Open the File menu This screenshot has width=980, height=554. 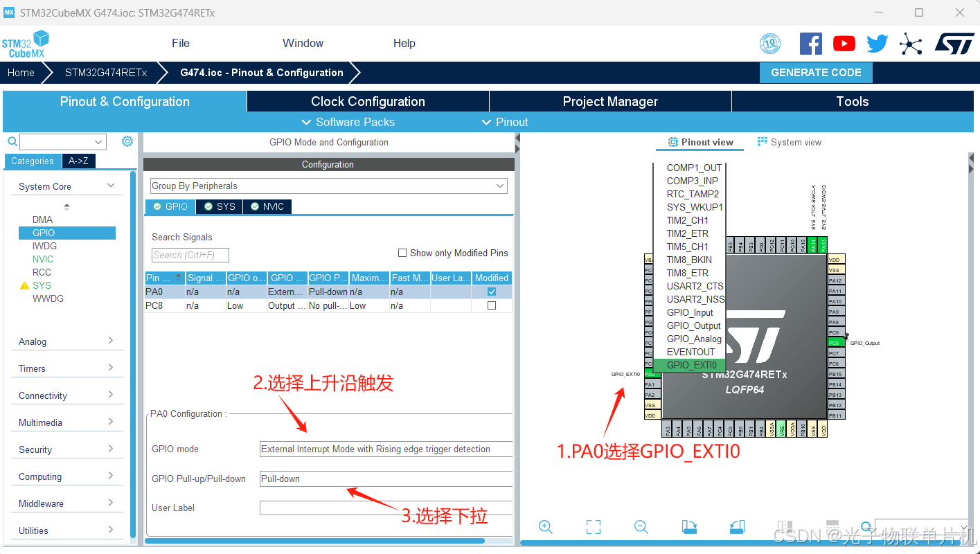click(x=181, y=43)
